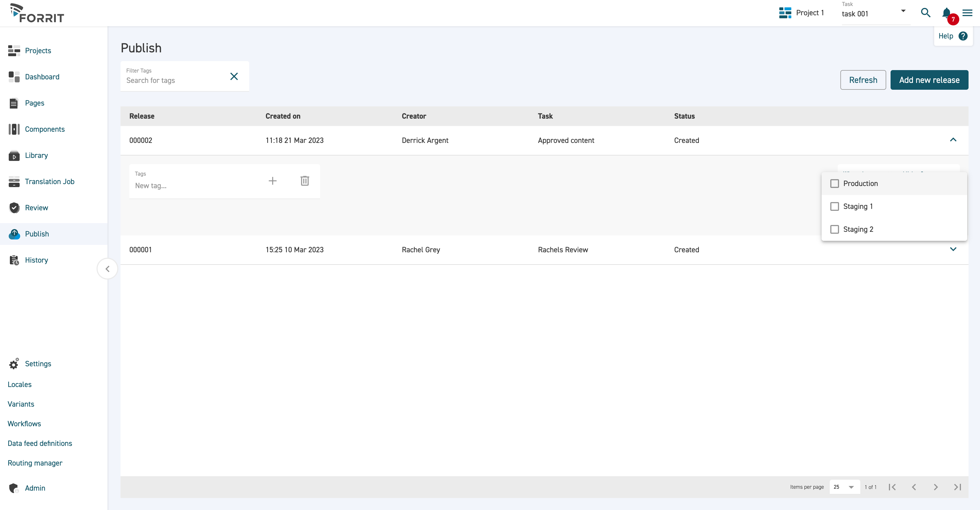This screenshot has height=510, width=980.
Task: Check the Staging 1 checkbox
Action: 834,207
